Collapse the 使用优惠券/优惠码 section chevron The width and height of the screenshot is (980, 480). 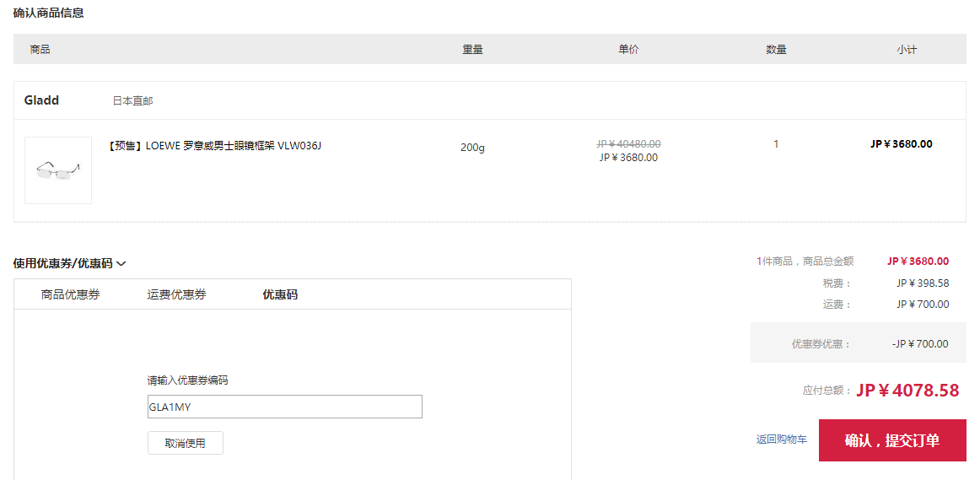tap(121, 264)
